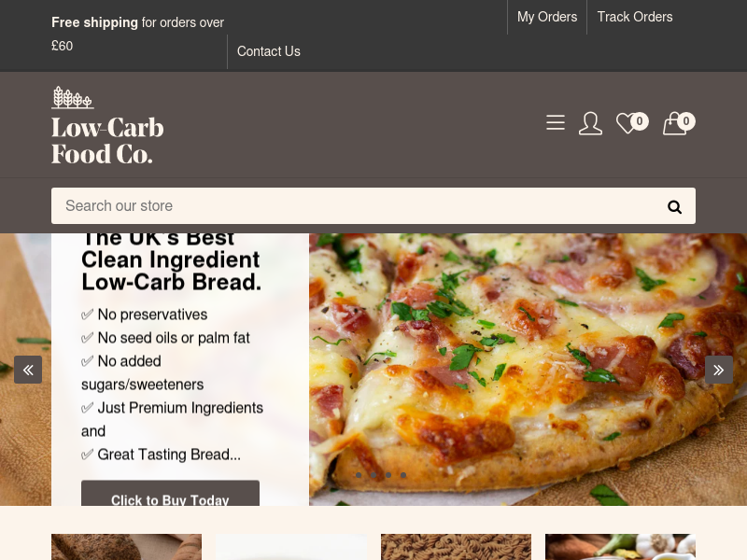Image resolution: width=747 pixels, height=560 pixels.
Task: Focus the Search our store field
Action: pos(373,205)
